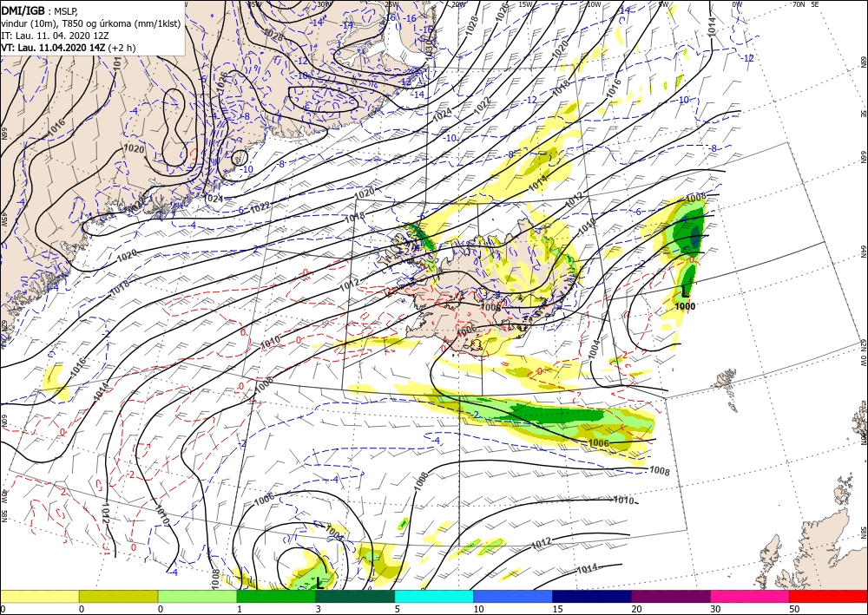Image resolution: width=868 pixels, height=615 pixels.
Task: Click the '70N 5E' label at the top right
Action: 806,4
